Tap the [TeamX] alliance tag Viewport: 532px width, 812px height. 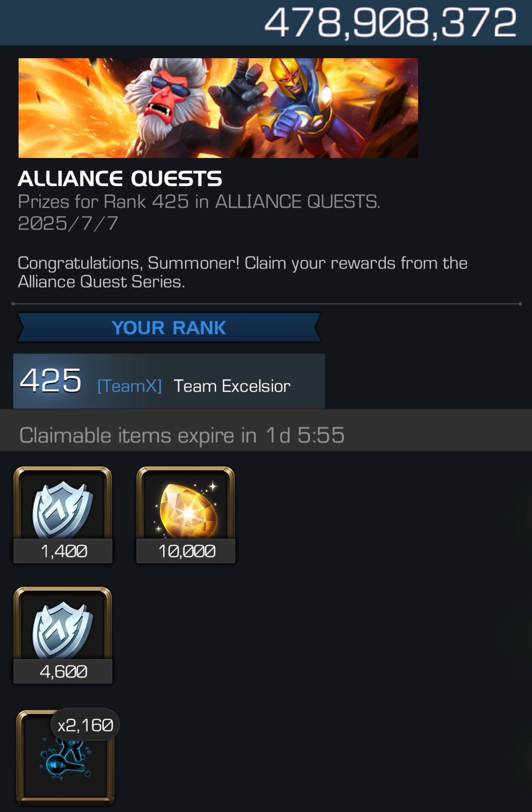click(x=129, y=386)
